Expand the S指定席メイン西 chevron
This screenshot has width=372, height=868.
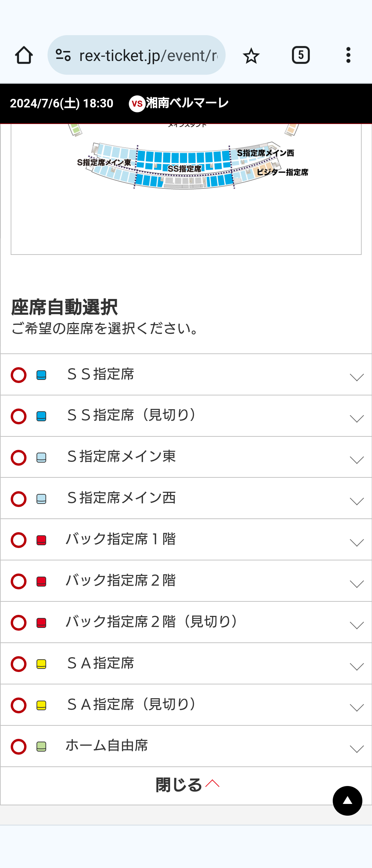(x=357, y=501)
